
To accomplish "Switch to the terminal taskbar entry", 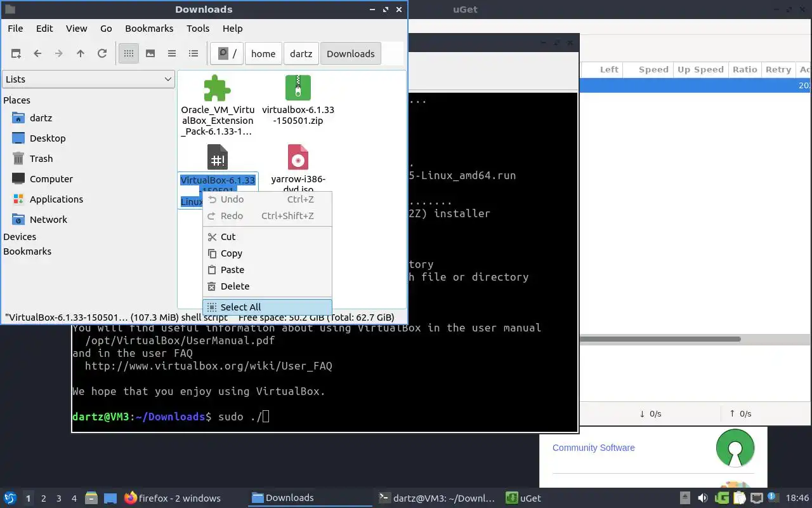I will coord(436,498).
